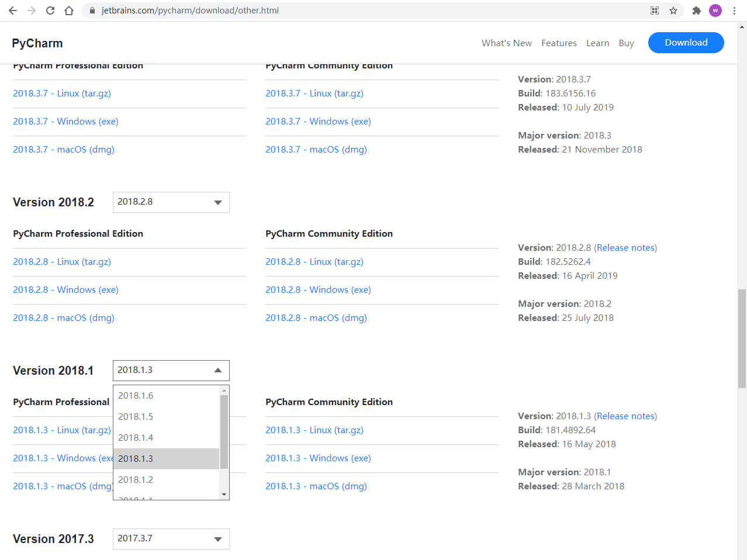Open the Features menu item
This screenshot has width=747, height=560.
(x=559, y=43)
